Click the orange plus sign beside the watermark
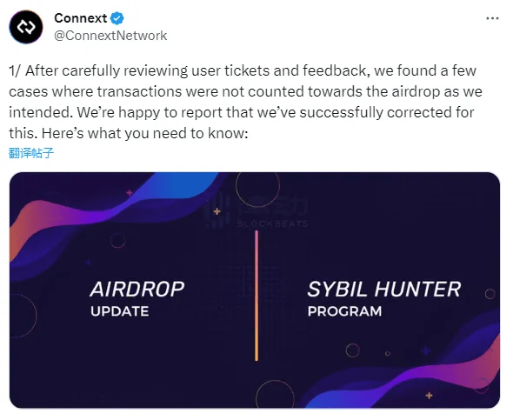 tap(217, 211)
